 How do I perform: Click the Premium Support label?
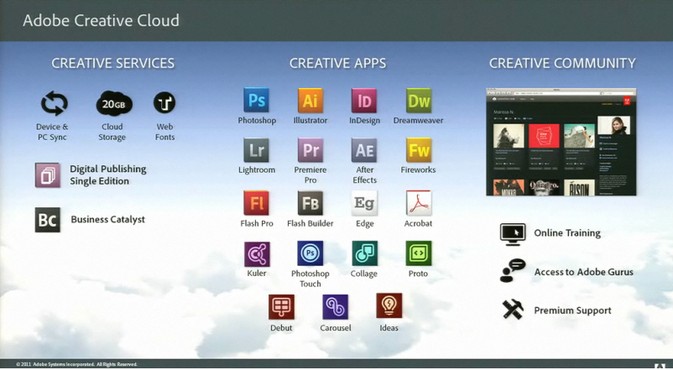click(573, 310)
